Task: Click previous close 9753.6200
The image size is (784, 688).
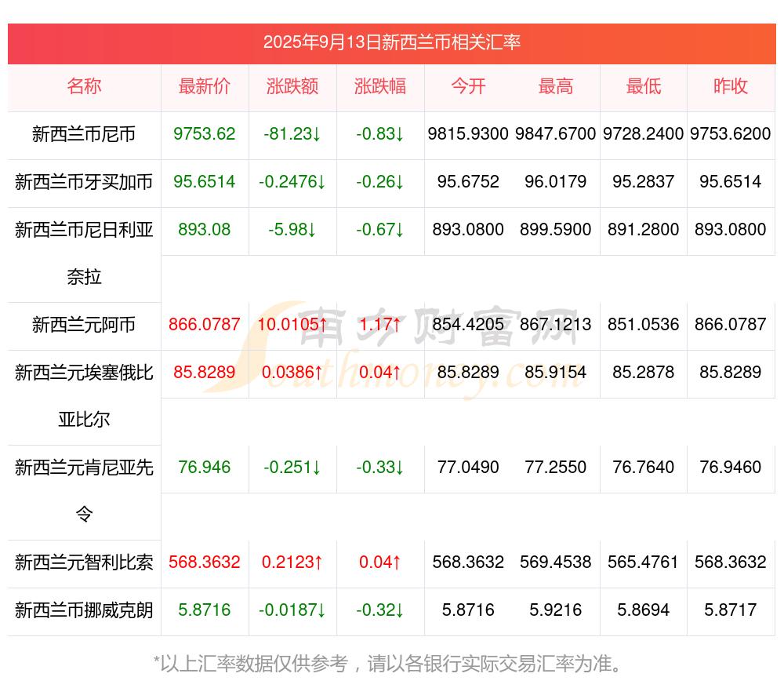Action: pyautogui.click(x=731, y=133)
